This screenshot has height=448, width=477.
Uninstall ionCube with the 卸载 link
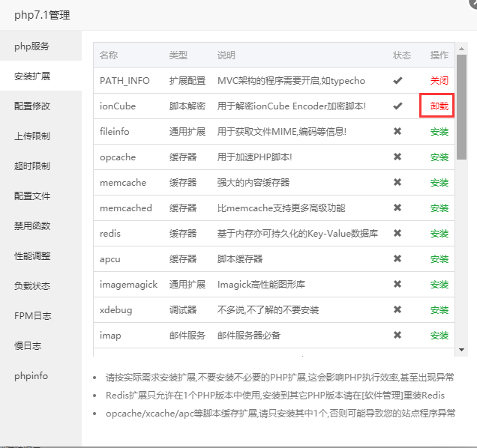click(439, 106)
